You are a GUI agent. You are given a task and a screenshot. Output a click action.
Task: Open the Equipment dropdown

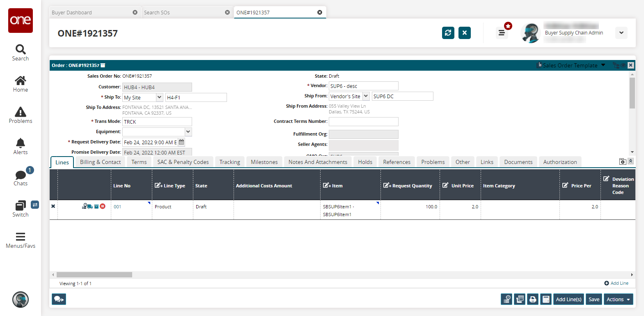(188, 132)
